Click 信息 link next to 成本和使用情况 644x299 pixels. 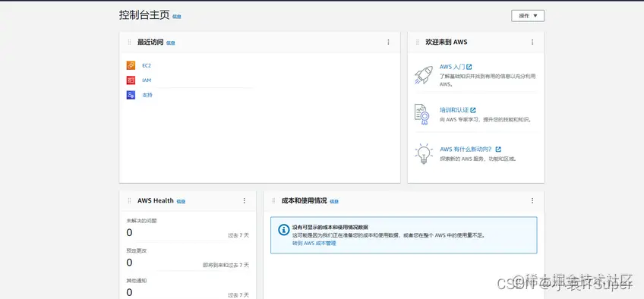(x=334, y=201)
